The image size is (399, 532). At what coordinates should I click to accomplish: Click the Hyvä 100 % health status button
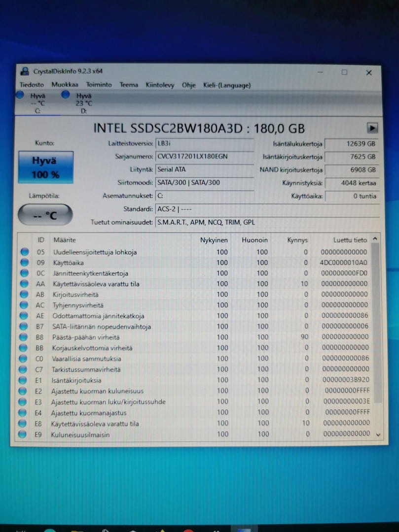point(46,167)
